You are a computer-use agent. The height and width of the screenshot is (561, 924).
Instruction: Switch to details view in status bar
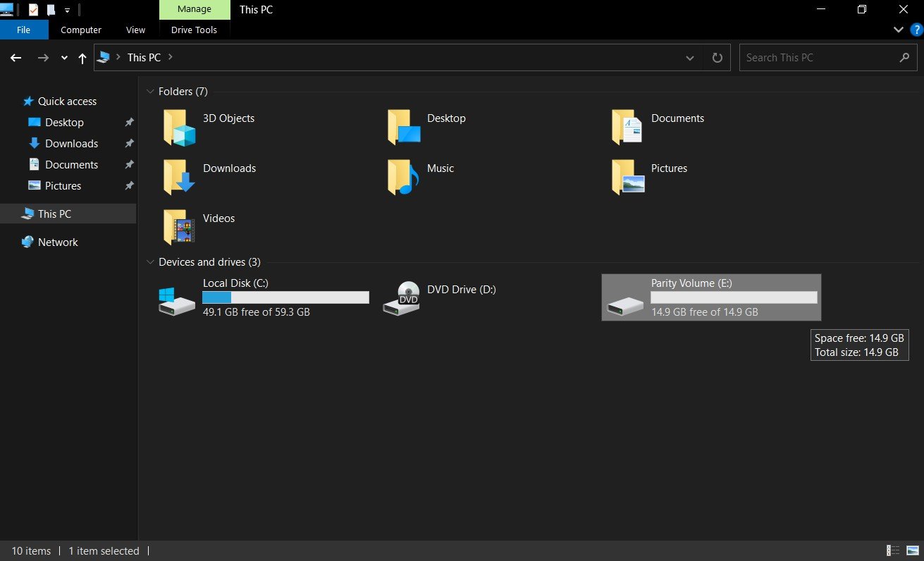[893, 550]
